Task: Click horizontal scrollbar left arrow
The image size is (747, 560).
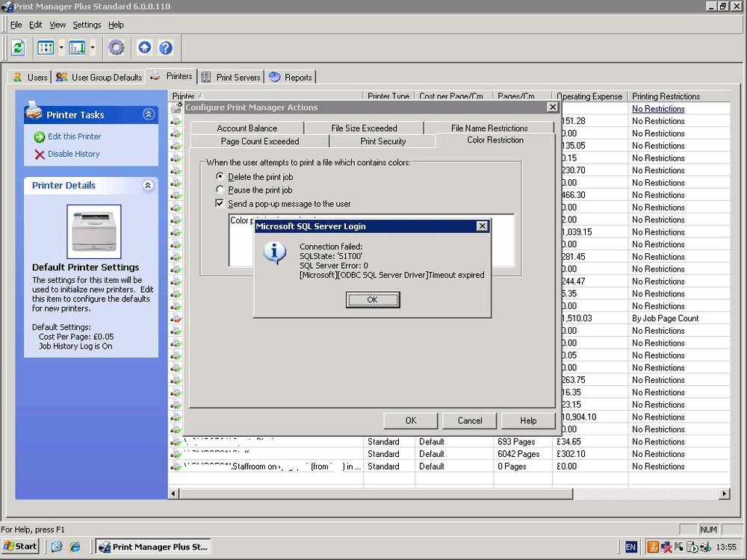Action: pos(174,494)
